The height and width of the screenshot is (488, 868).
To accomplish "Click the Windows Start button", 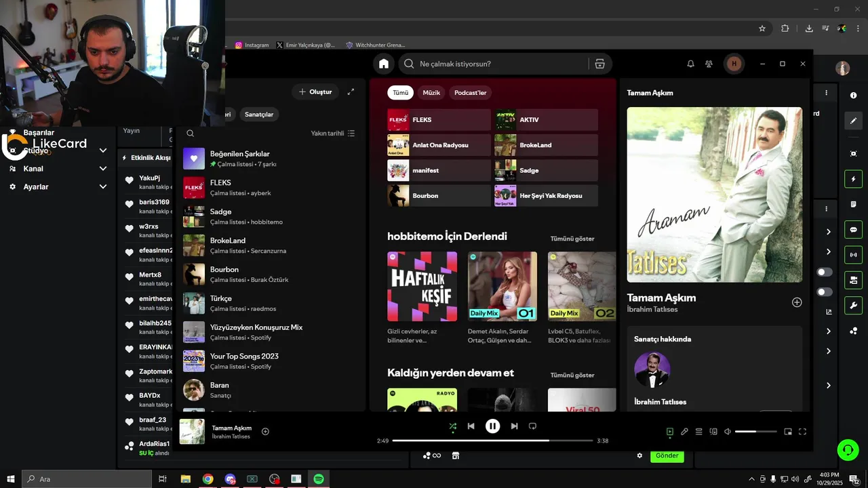I will 10,479.
